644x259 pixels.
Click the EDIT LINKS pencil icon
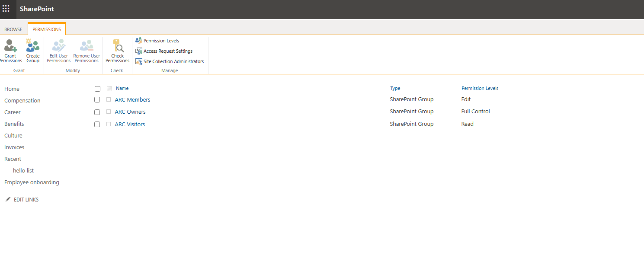click(x=8, y=199)
